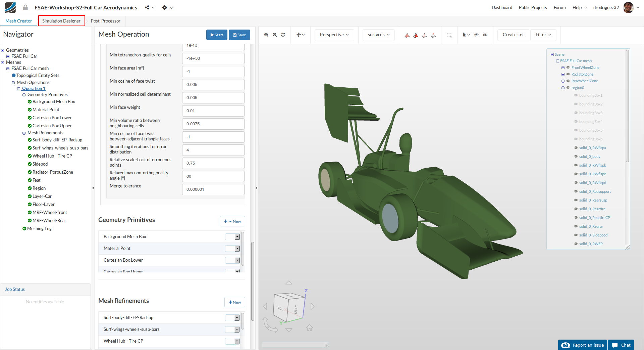Click the Create set button

point(513,35)
